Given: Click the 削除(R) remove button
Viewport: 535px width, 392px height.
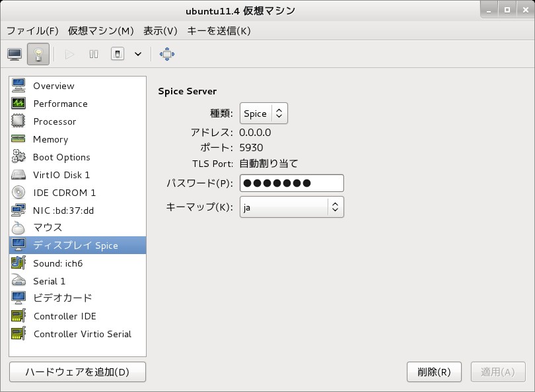Looking at the screenshot, I should tap(434, 372).
